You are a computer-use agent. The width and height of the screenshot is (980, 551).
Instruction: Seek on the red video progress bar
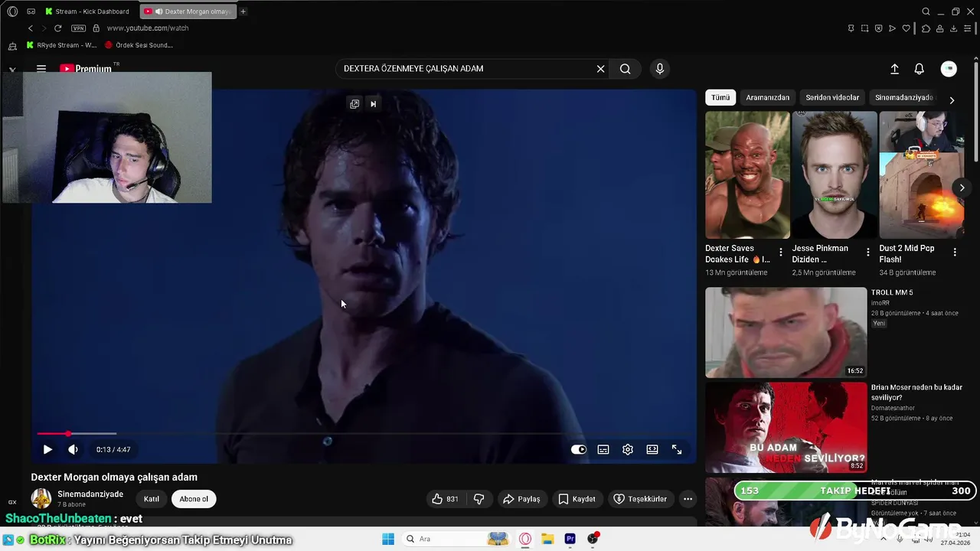tap(365, 434)
